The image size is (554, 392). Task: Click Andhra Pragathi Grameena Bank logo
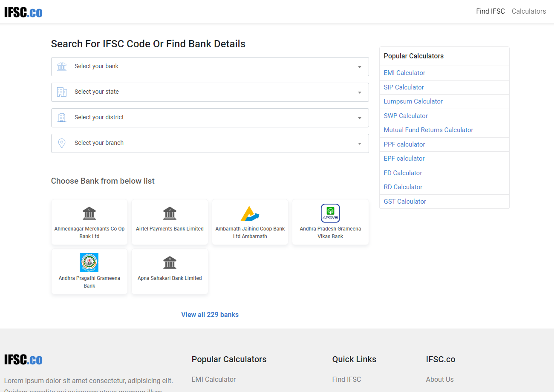[89, 262]
